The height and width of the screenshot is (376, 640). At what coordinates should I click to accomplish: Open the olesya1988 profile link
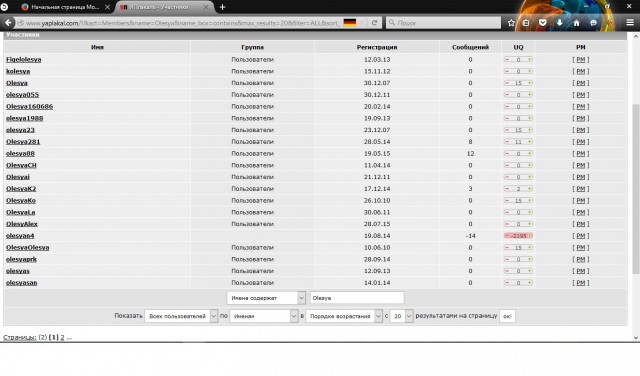24,118
